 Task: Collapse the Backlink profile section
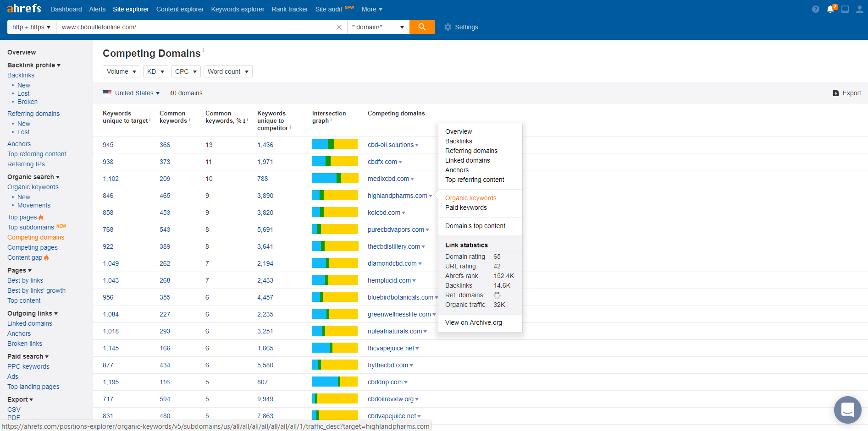coord(34,65)
